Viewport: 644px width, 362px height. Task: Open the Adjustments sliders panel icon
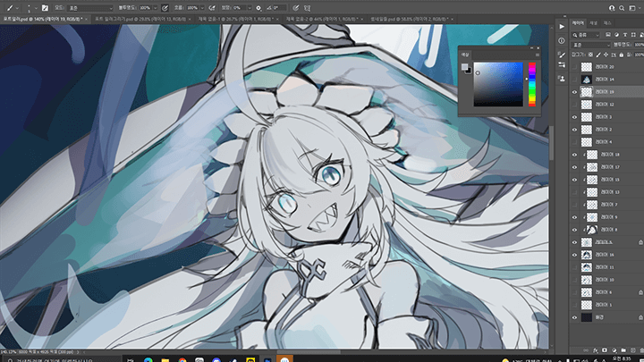[562, 65]
